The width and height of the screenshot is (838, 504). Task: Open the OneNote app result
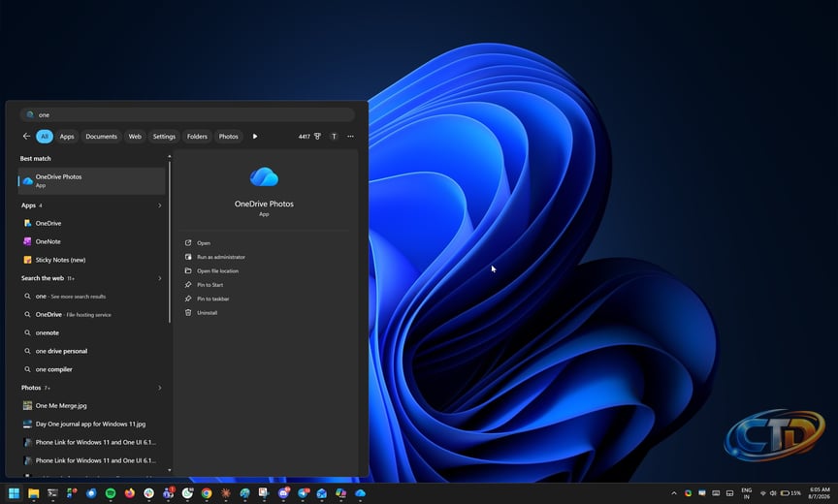(91, 241)
